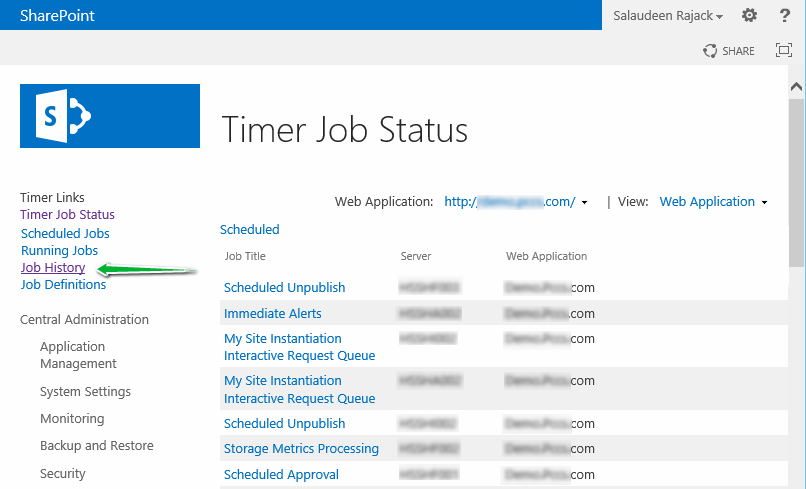Click the vertical scrollbar thumb
Image resolution: width=806 pixels, height=489 pixels.
pyautogui.click(x=796, y=183)
